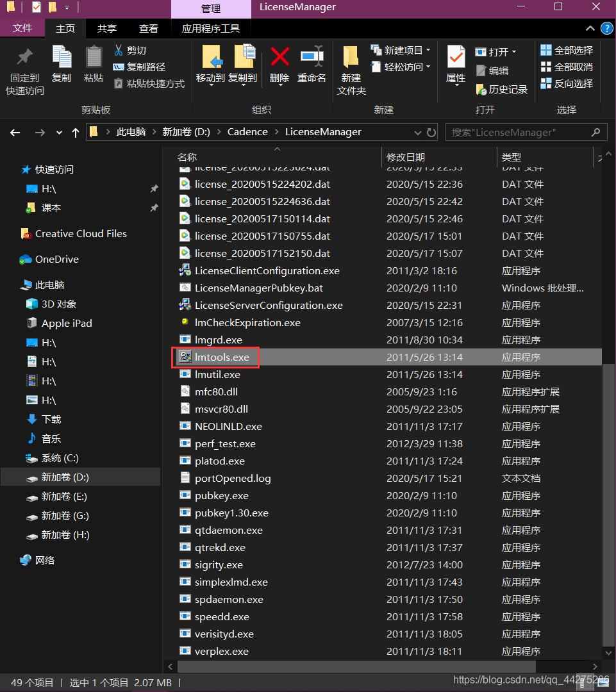Collapse the ribbon with chevron
This screenshot has width=616, height=692.
coord(590,29)
